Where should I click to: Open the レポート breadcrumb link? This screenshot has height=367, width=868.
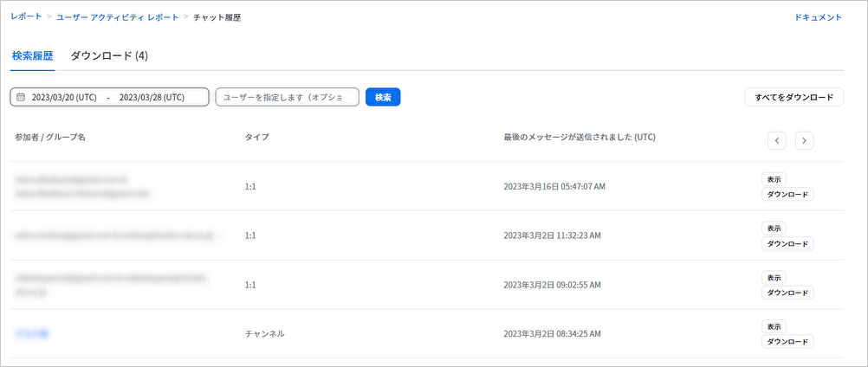point(26,17)
